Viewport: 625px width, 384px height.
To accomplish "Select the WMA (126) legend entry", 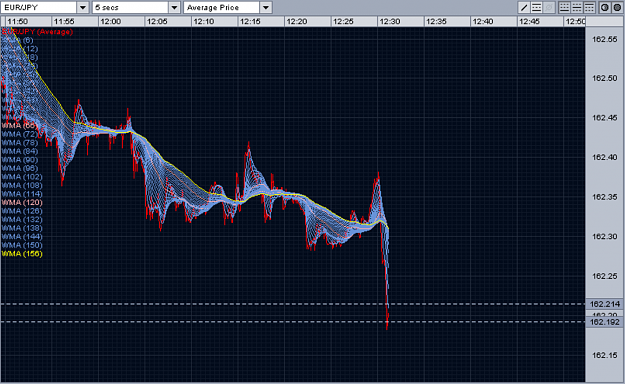I will click(x=22, y=211).
